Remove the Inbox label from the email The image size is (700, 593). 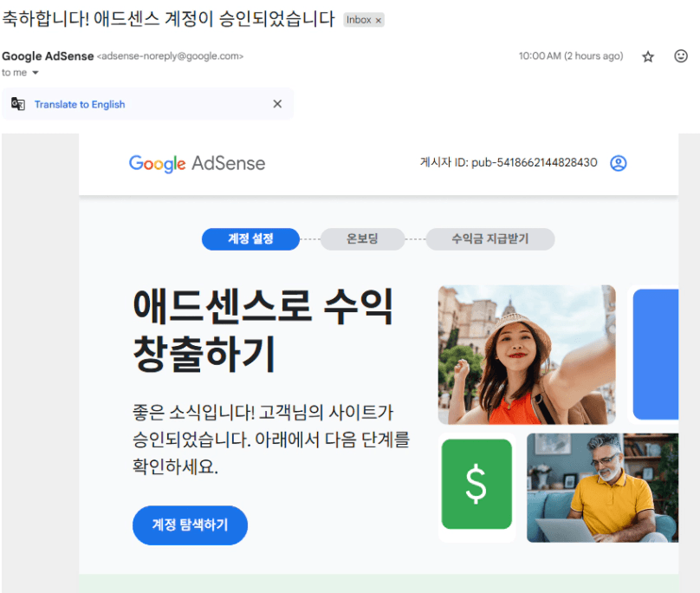point(378,20)
